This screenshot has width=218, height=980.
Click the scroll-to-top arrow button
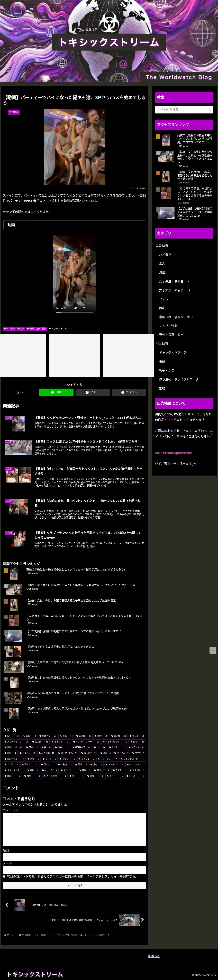(213, 650)
